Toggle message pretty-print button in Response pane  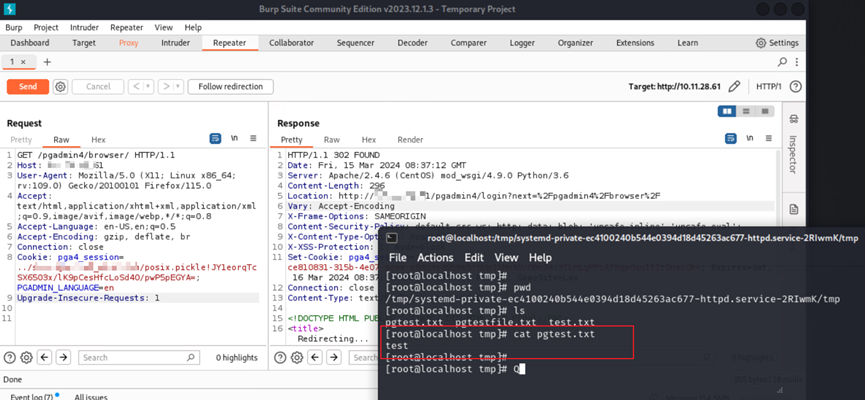(x=733, y=139)
